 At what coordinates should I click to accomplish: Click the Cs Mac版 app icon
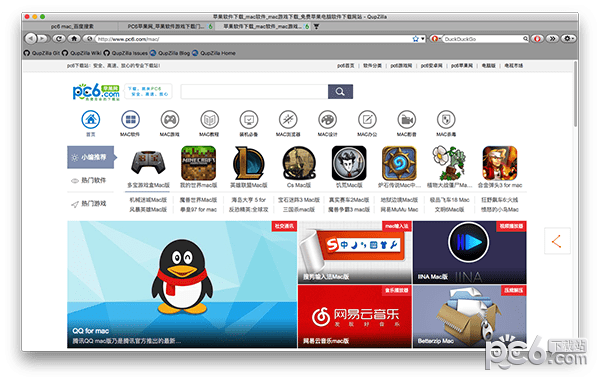click(x=299, y=163)
